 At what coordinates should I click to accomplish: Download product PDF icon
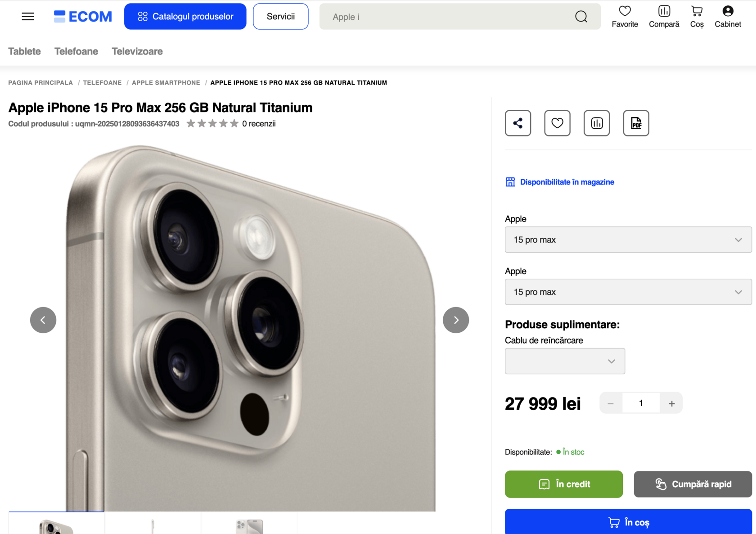(x=636, y=123)
